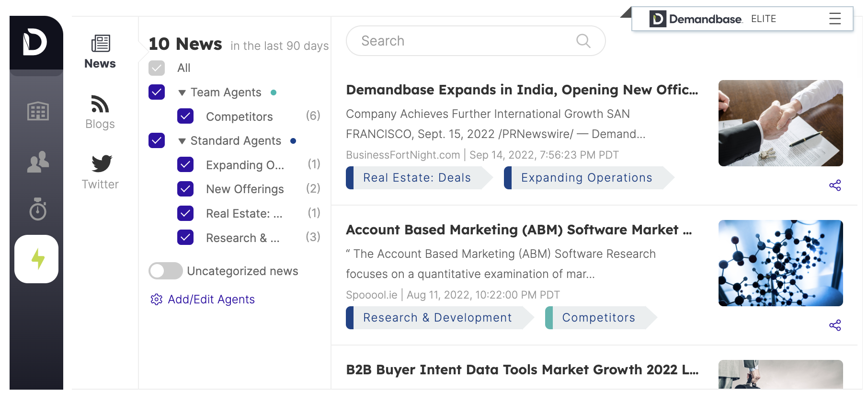Uncheck the Competitors checkbox

pos(185,116)
